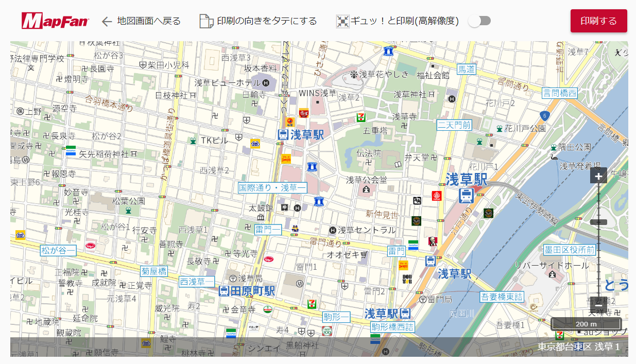Viewport: 636px width, 364px height.
Task: Click the 花川戸公園 park icon
Action: [x=499, y=128]
